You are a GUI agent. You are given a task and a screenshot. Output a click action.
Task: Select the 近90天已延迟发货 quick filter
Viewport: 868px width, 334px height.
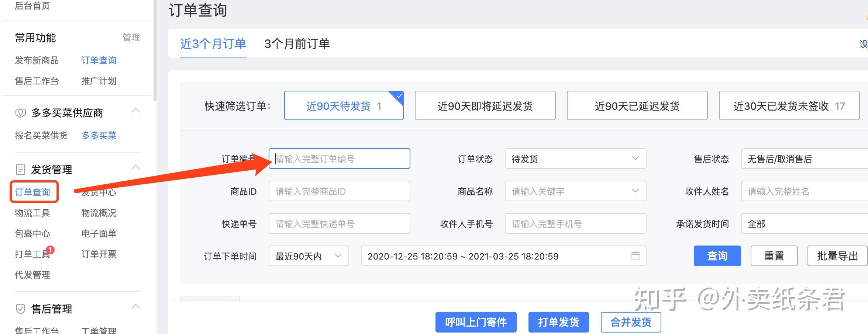click(x=637, y=105)
